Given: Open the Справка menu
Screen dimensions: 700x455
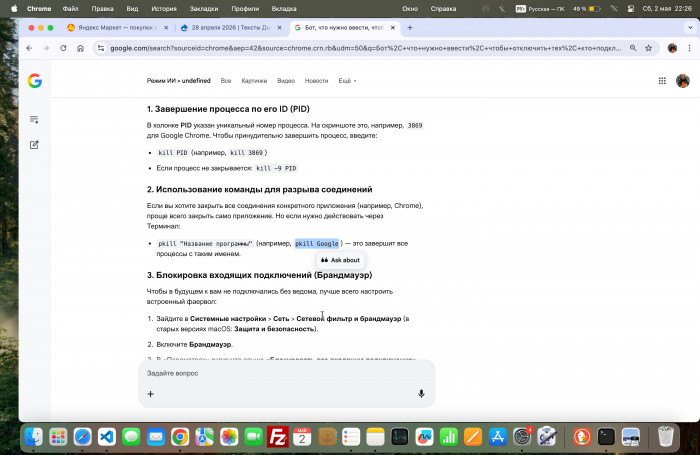Looking at the screenshot, I should 443,8.
